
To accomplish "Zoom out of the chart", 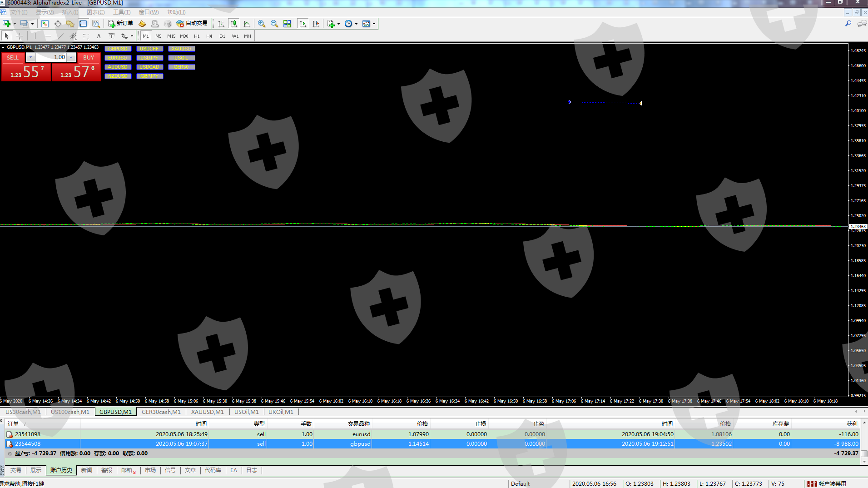I will click(274, 24).
